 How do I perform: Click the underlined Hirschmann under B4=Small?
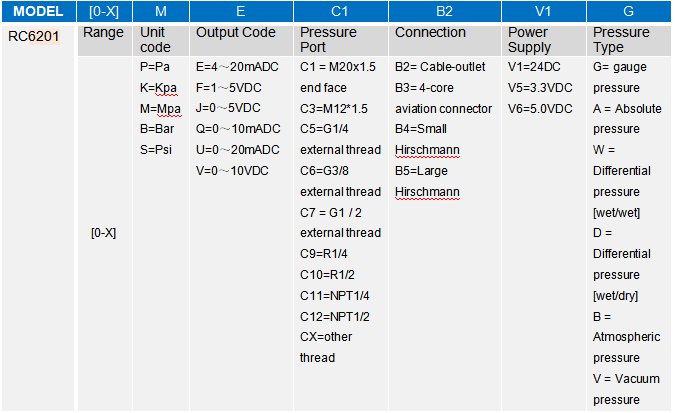pyautogui.click(x=427, y=150)
